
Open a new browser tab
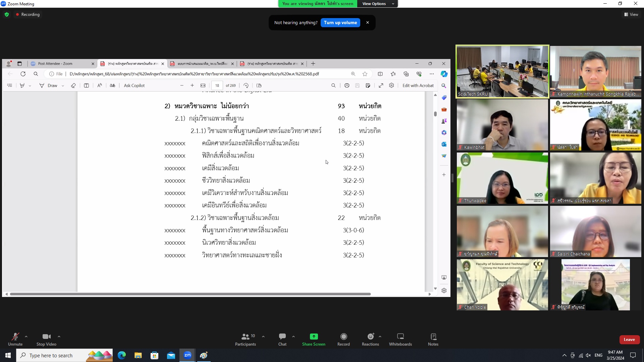(x=313, y=64)
